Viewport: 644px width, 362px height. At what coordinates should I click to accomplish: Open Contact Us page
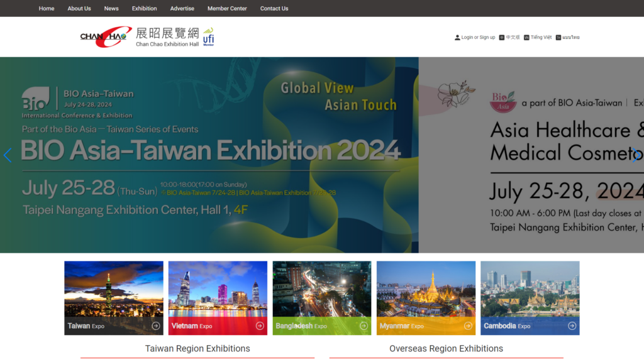point(274,8)
